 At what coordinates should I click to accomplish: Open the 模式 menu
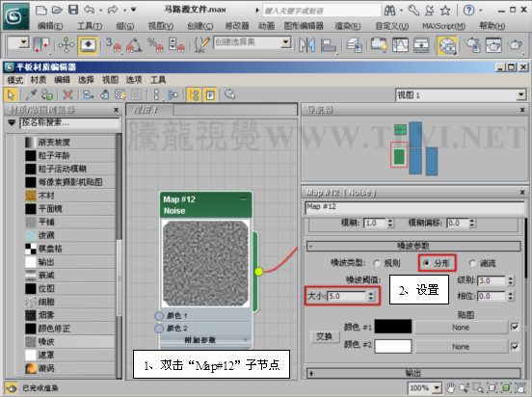click(x=14, y=80)
